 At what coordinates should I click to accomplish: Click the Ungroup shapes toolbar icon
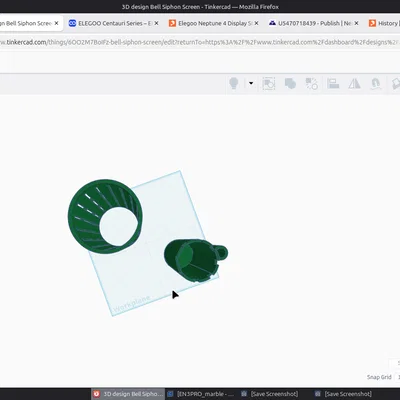[312, 84]
